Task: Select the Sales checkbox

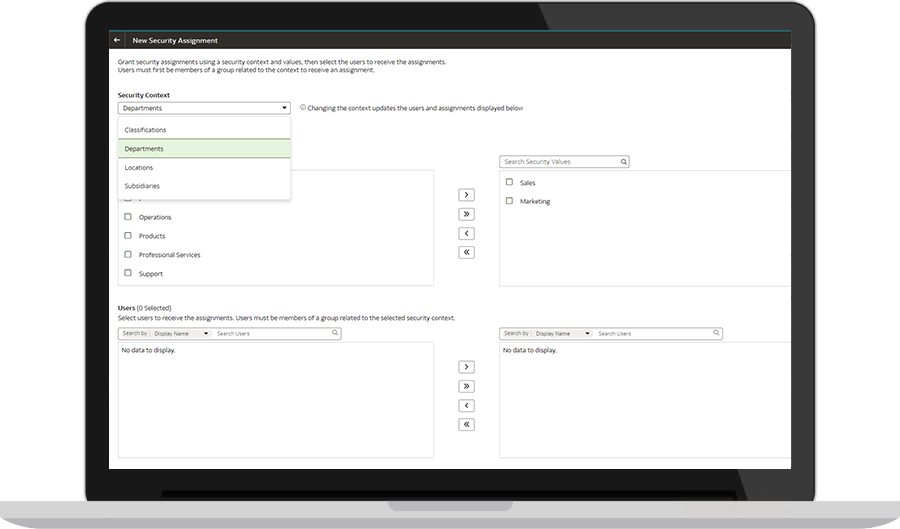Action: click(x=509, y=182)
